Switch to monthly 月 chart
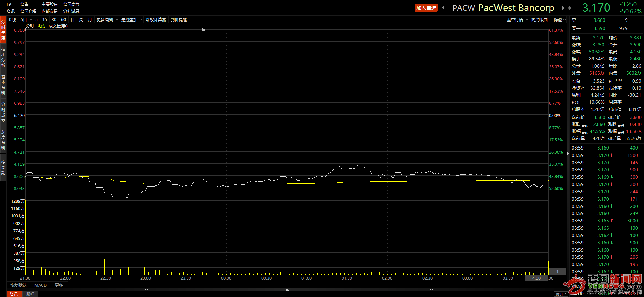The height and width of the screenshot is (297, 644). 90,20
